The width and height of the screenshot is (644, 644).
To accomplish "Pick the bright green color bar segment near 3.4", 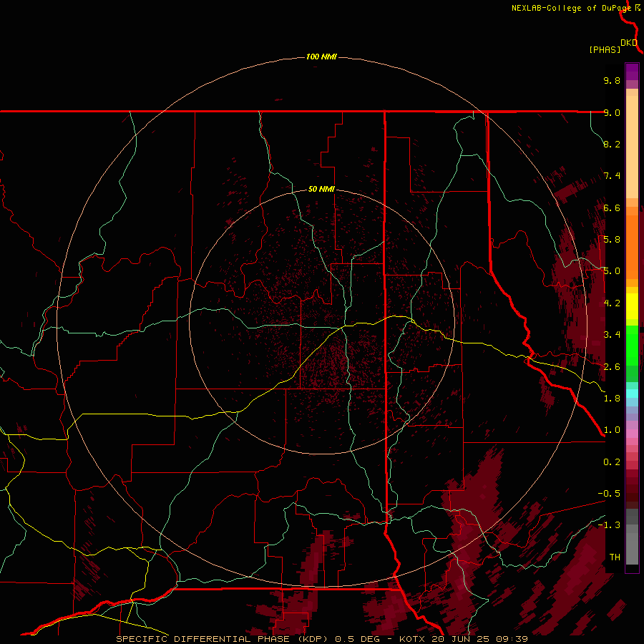I will [x=632, y=345].
